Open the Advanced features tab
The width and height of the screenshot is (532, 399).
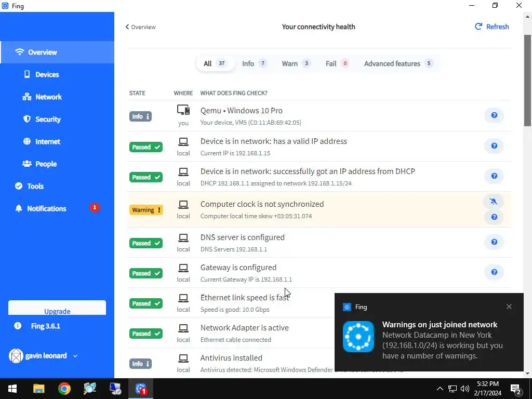click(x=398, y=63)
